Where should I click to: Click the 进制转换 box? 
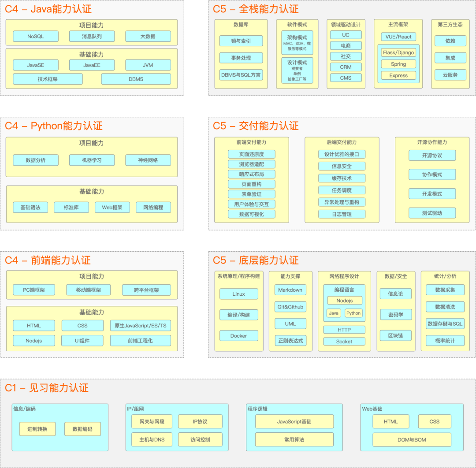37,429
